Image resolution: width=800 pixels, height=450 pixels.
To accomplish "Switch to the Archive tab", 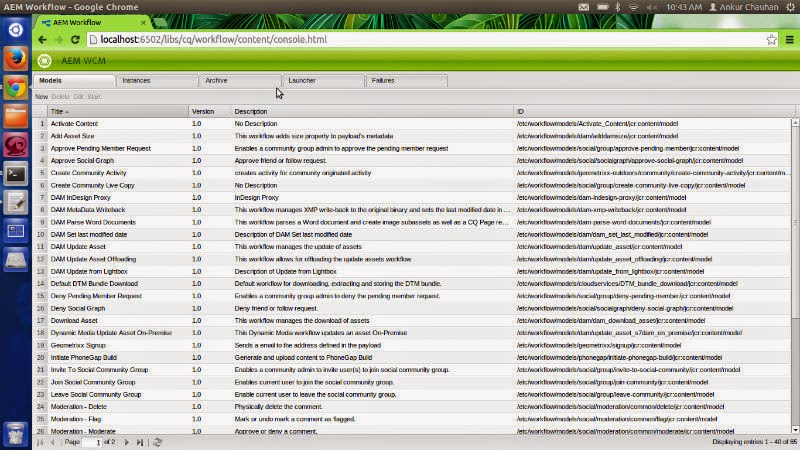I will click(240, 81).
